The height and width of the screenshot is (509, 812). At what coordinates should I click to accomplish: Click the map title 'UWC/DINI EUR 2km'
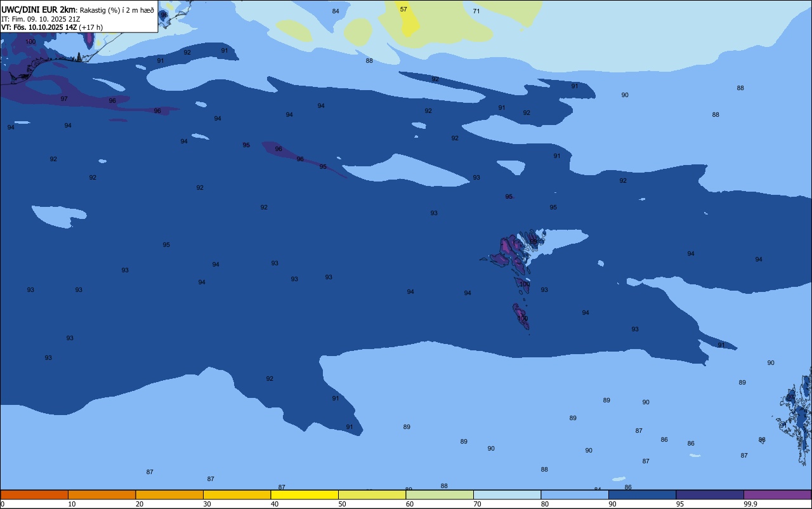click(39, 10)
